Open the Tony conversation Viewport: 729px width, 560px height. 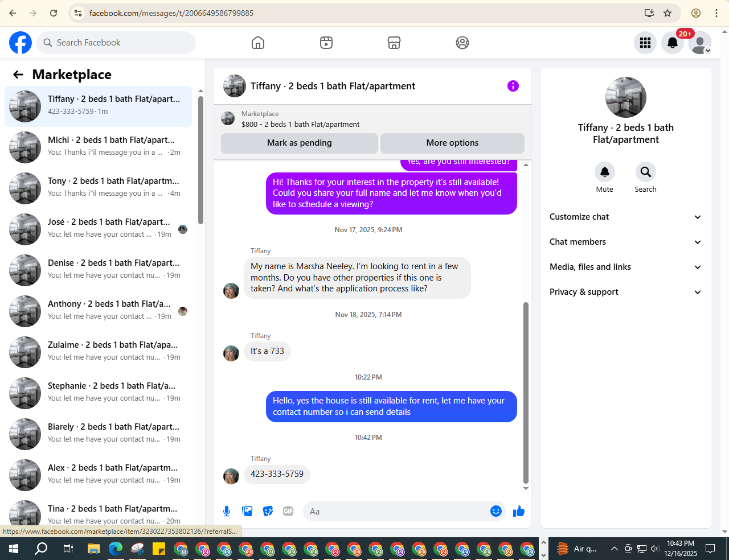98,188
